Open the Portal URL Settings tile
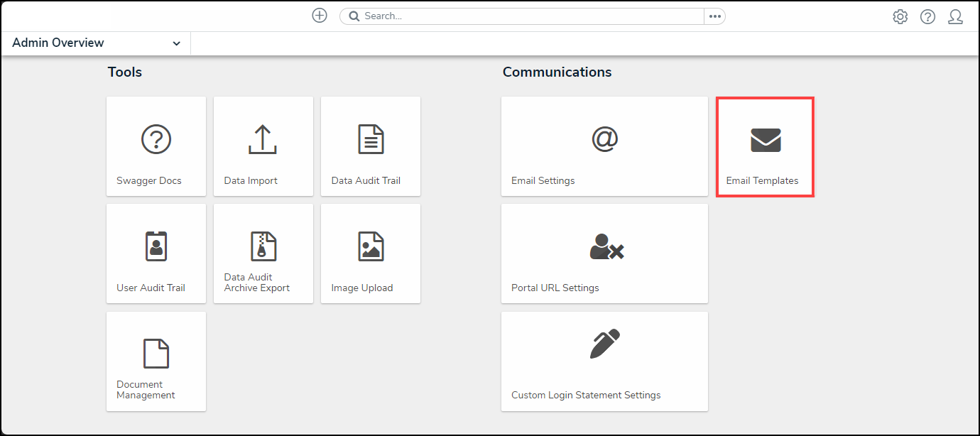Viewport: 980px width, 436px height. tap(604, 254)
